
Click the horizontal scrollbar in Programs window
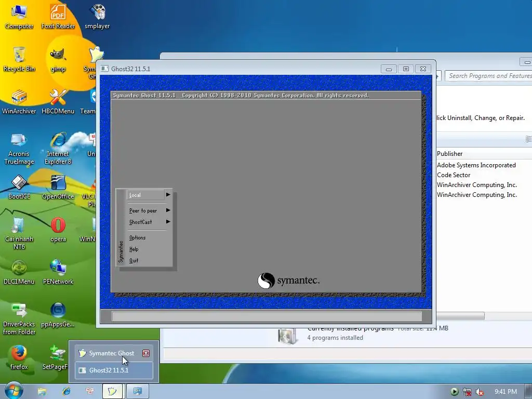point(460,316)
